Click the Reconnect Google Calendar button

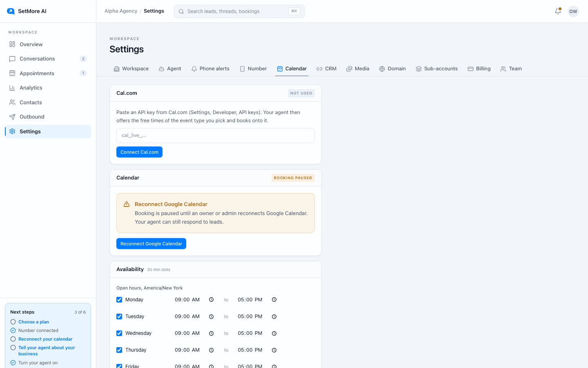[151, 244]
